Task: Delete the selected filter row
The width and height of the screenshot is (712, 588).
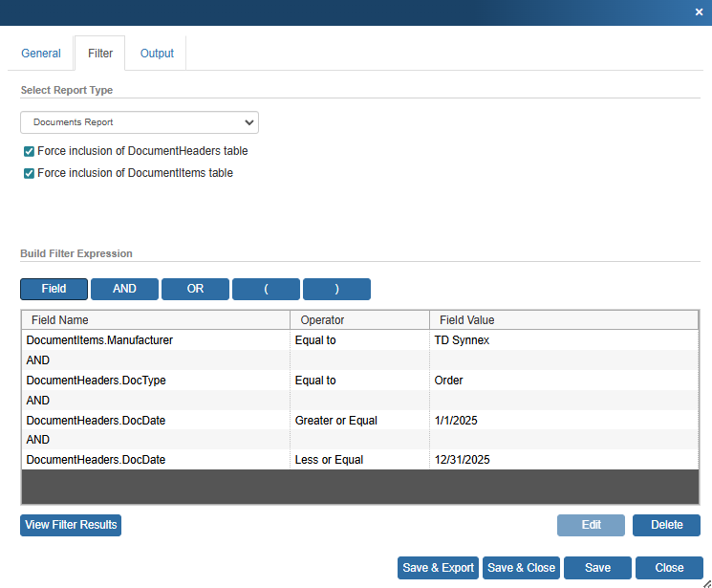Action: click(x=666, y=525)
